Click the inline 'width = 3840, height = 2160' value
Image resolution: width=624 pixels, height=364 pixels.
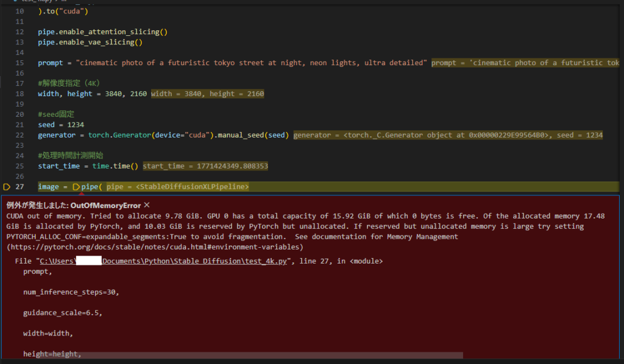click(x=207, y=94)
